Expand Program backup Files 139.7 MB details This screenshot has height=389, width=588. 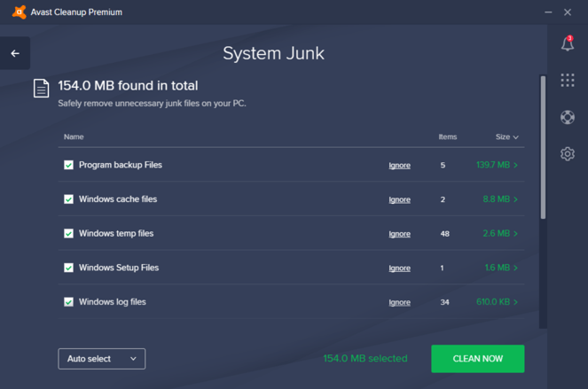(x=497, y=165)
